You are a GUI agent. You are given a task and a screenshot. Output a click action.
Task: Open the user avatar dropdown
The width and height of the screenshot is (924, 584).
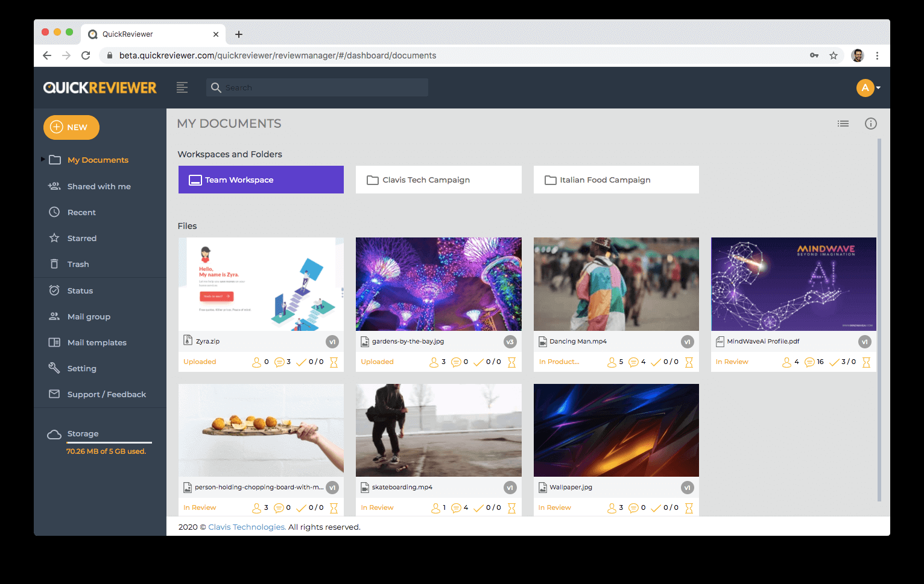pyautogui.click(x=869, y=88)
